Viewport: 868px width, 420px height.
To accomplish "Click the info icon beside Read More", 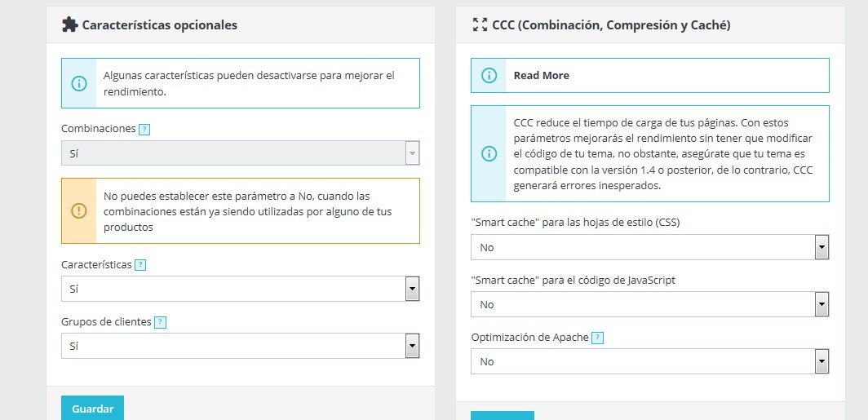I will pos(489,75).
